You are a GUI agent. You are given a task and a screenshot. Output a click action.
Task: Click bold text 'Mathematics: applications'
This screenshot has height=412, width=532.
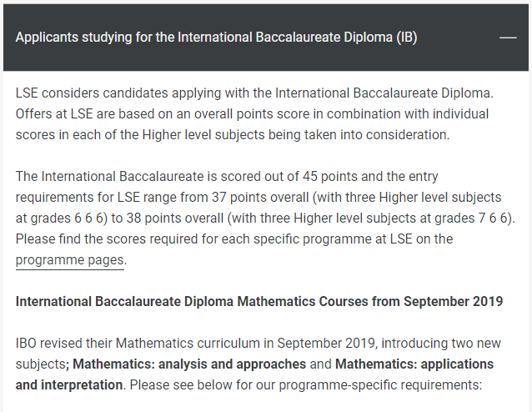414,364
